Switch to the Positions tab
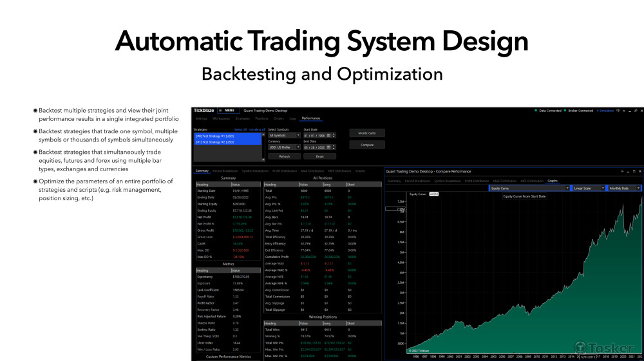The height and width of the screenshot is (361, 644). click(x=261, y=118)
